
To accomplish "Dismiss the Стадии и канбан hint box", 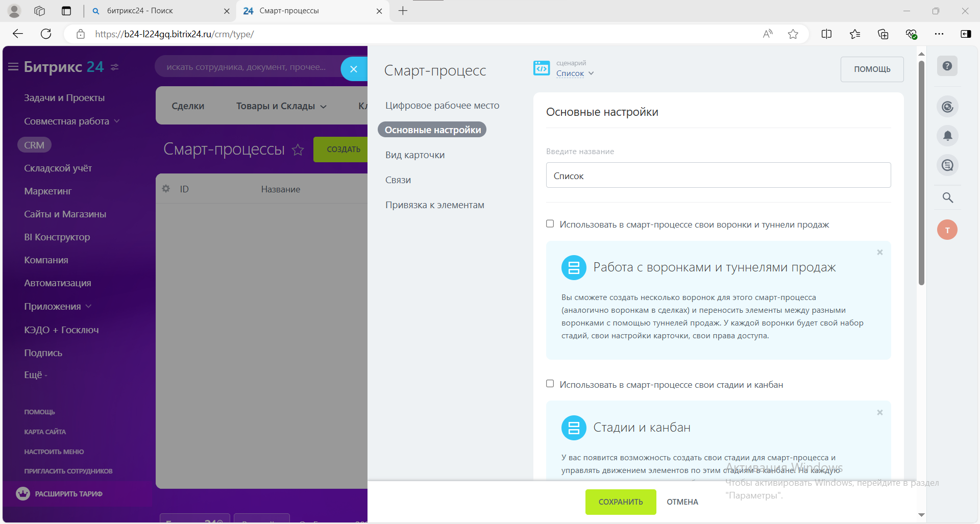I will [880, 412].
